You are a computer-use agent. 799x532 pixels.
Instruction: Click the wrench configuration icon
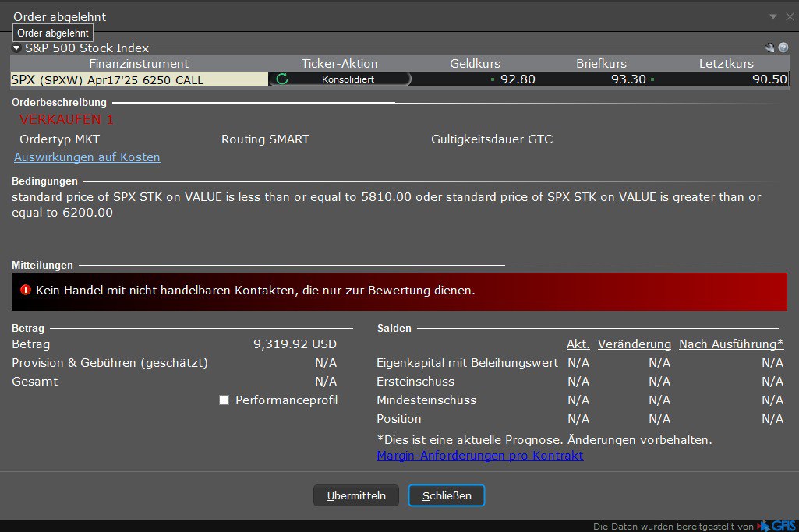pos(769,48)
